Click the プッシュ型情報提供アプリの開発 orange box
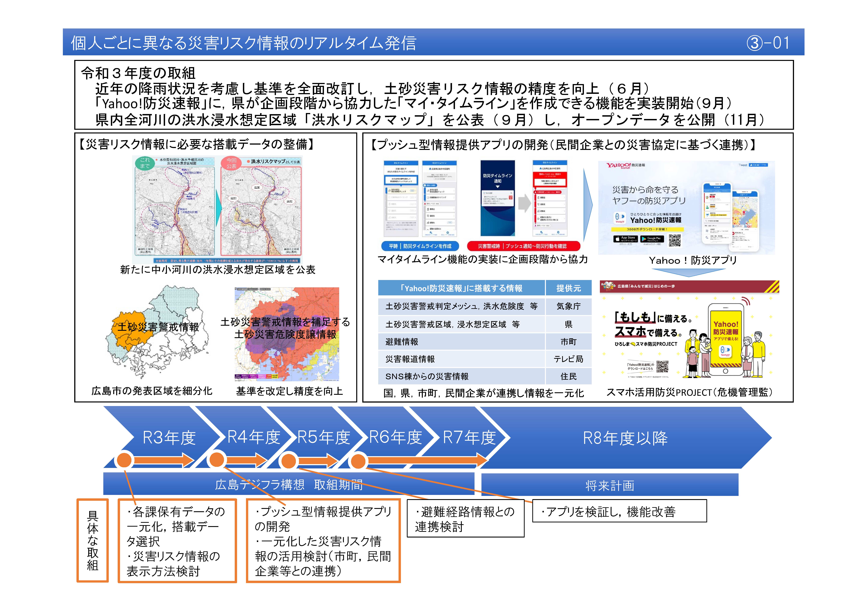This screenshot has width=868, height=614. pos(323,541)
